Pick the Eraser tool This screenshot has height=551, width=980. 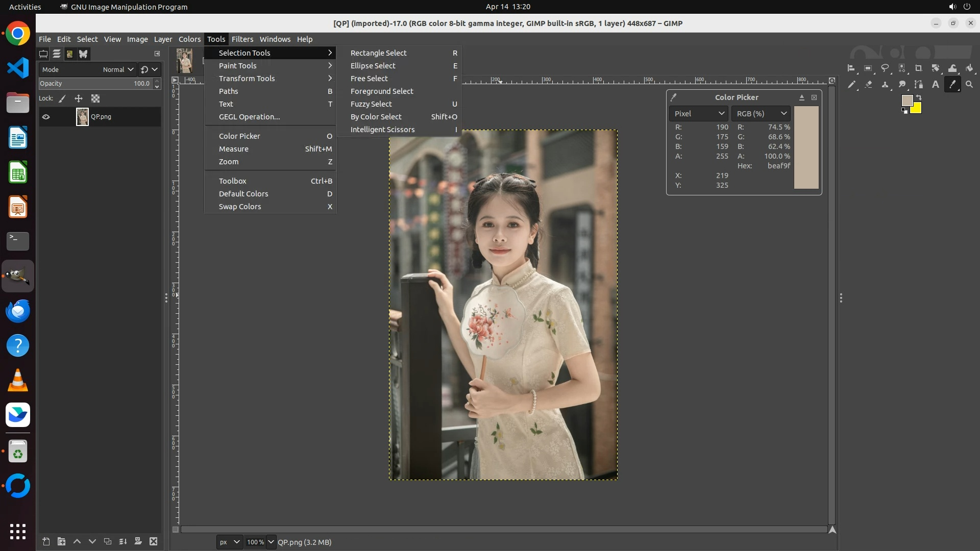pyautogui.click(x=868, y=85)
